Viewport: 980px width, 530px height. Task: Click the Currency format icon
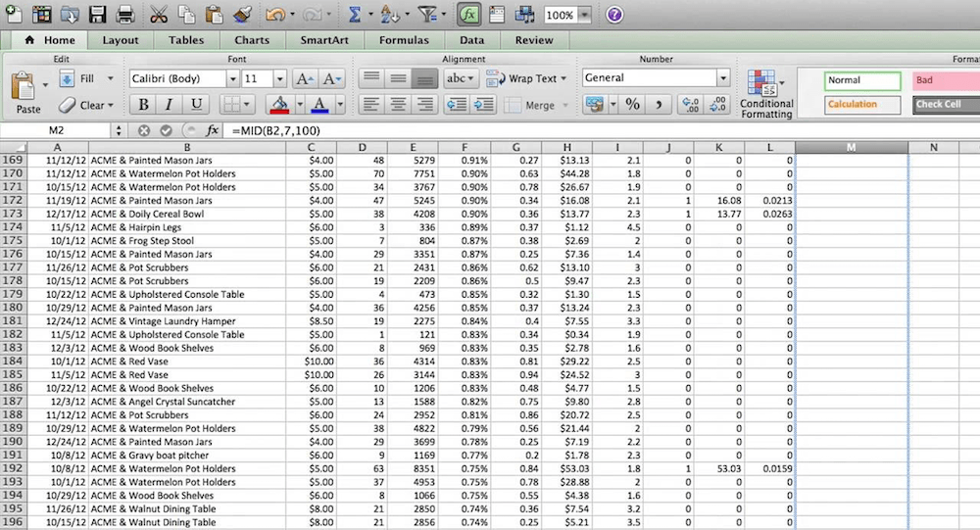595,105
